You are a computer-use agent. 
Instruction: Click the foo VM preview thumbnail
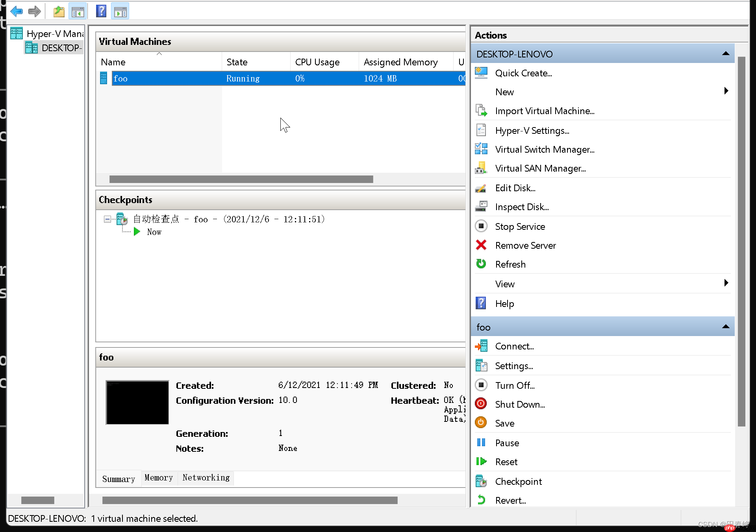click(x=137, y=402)
